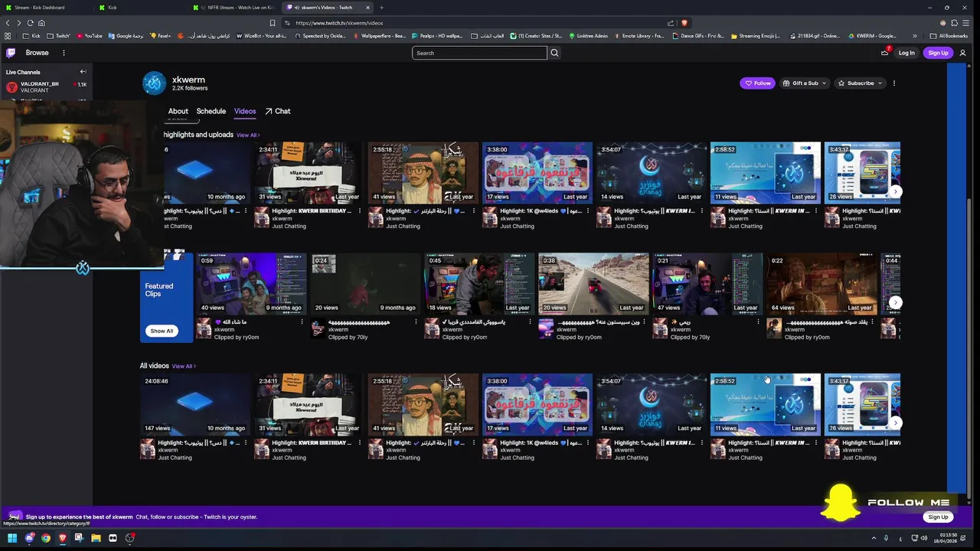Screen dimensions: 980x551
Task: Share this page from address bar
Action: 671,23
